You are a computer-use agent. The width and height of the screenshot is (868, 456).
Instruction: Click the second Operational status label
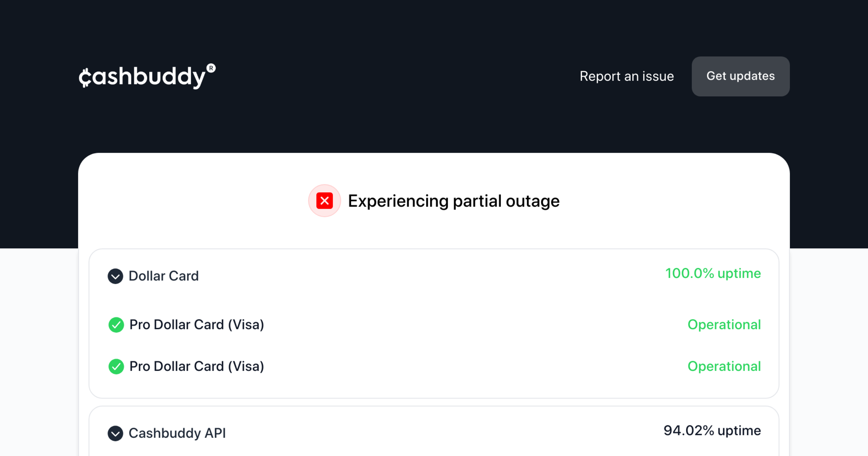(724, 366)
